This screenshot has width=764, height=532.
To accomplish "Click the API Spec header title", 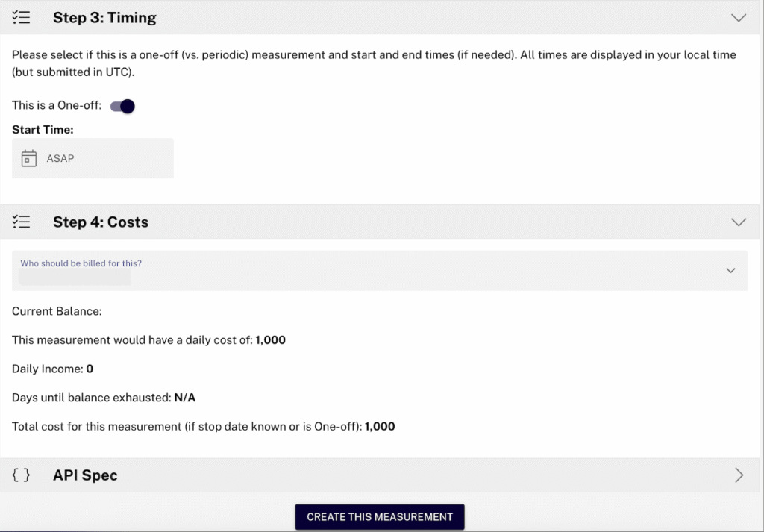I will [85, 475].
